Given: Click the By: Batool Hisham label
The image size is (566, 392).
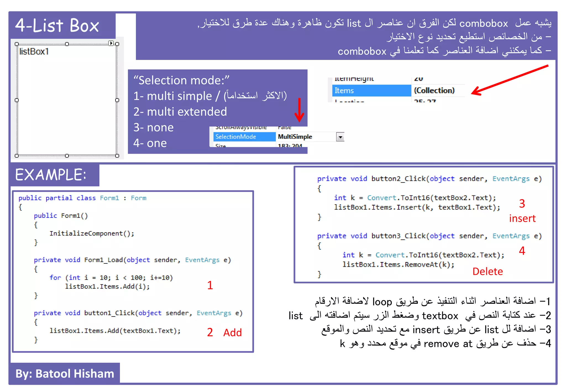Looking at the screenshot, I should coord(65,373).
